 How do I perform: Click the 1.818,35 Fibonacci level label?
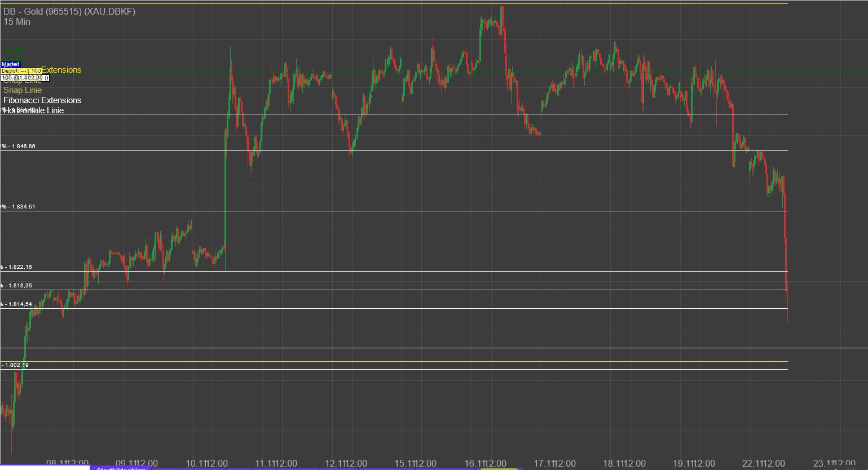pyautogui.click(x=16, y=286)
